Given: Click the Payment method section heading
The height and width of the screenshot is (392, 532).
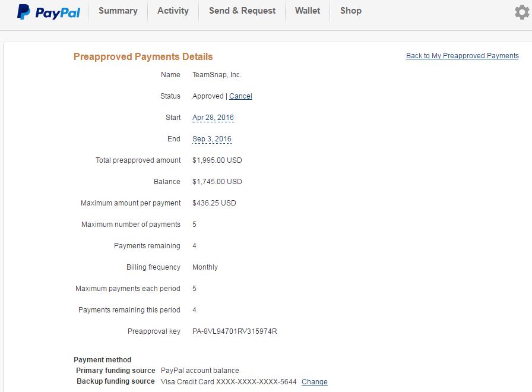Looking at the screenshot, I should pos(103,360).
